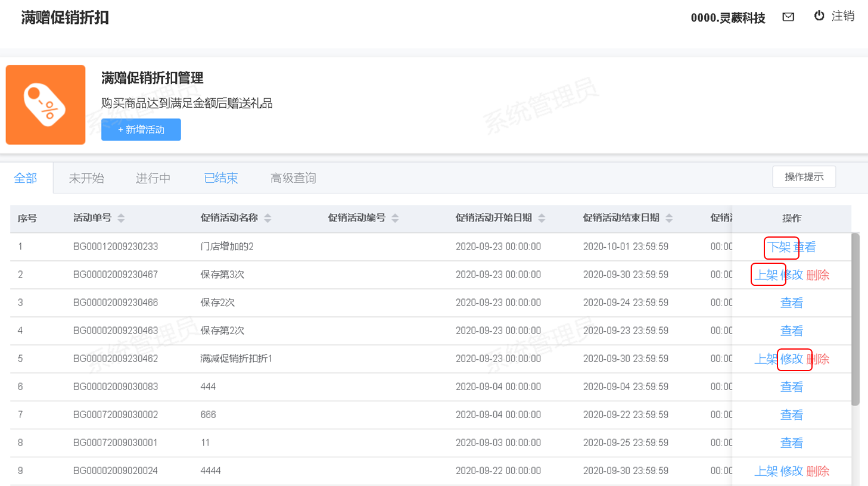Switch to the 进行中 tab
Image resolution: width=868 pixels, height=486 pixels.
(153, 178)
